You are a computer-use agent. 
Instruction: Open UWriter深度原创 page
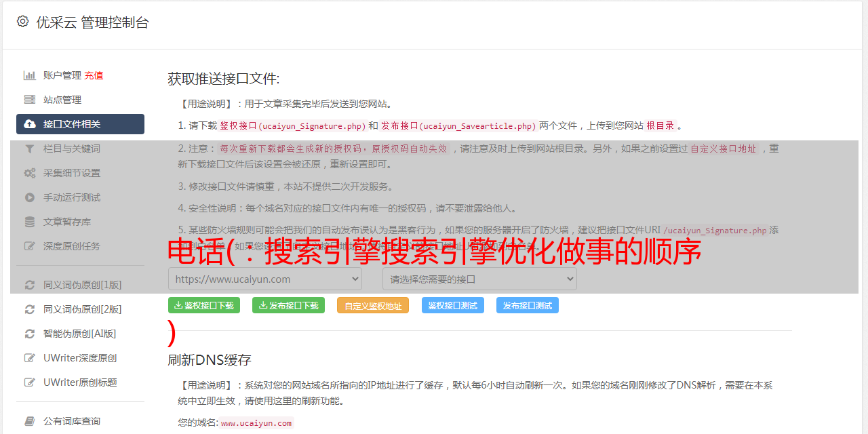pos(80,358)
